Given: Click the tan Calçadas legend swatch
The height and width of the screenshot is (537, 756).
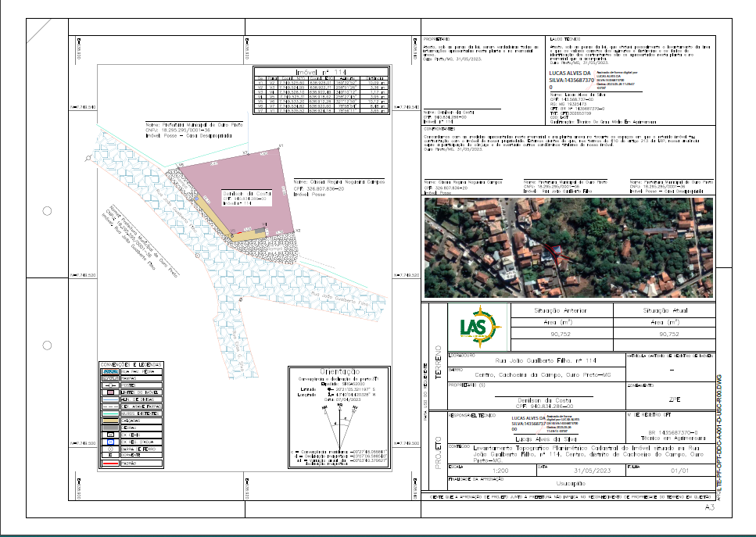Looking at the screenshot, I should 110,421.
